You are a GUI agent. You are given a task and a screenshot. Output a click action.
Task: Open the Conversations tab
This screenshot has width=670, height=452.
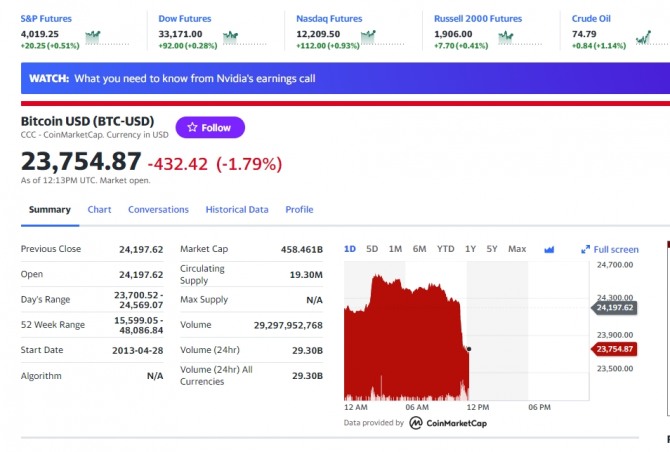158,210
